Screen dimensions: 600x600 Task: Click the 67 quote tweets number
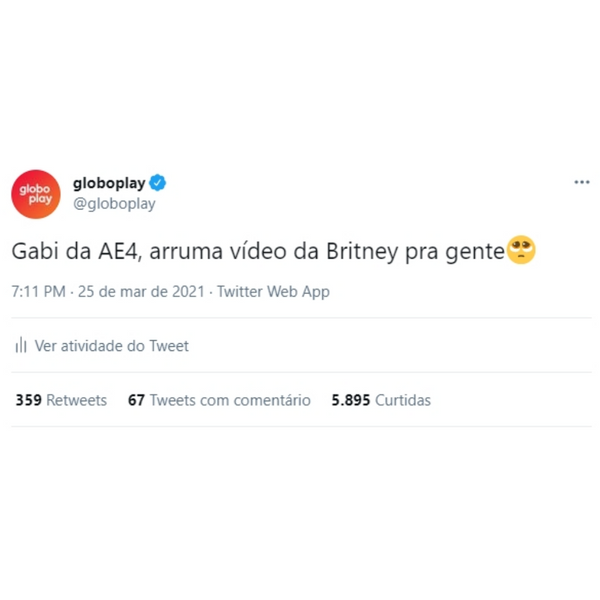136,400
